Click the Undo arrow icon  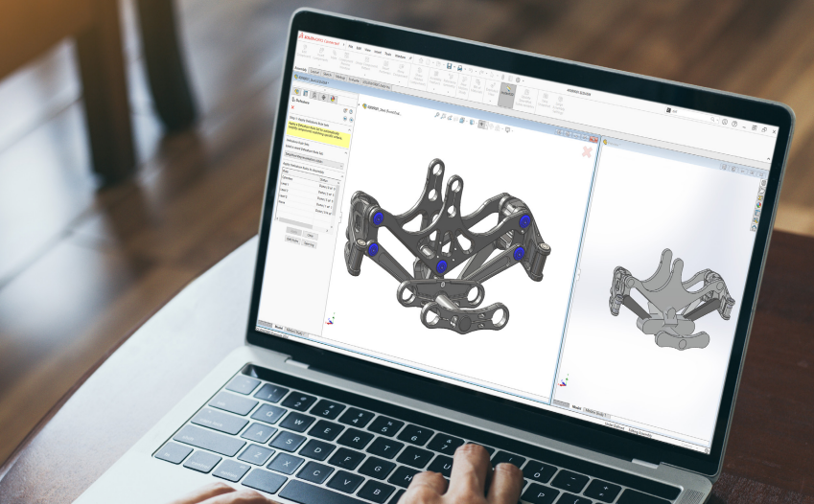[x=471, y=71]
